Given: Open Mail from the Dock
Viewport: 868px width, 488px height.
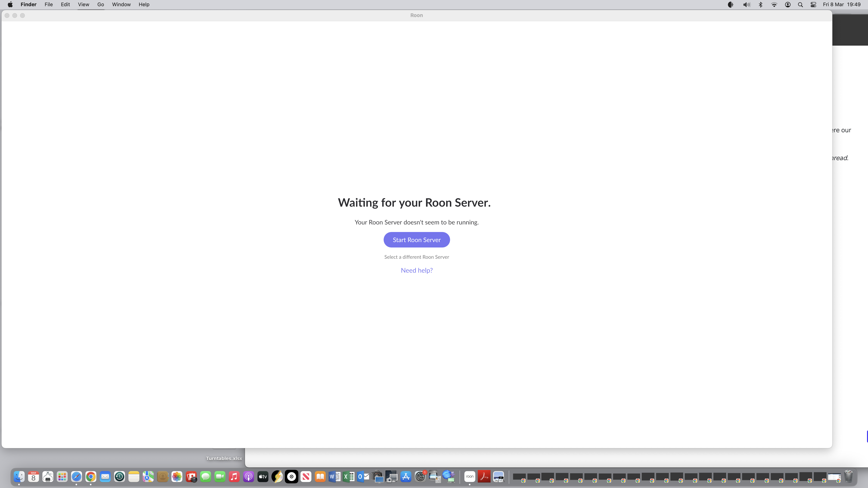Looking at the screenshot, I should tap(105, 477).
